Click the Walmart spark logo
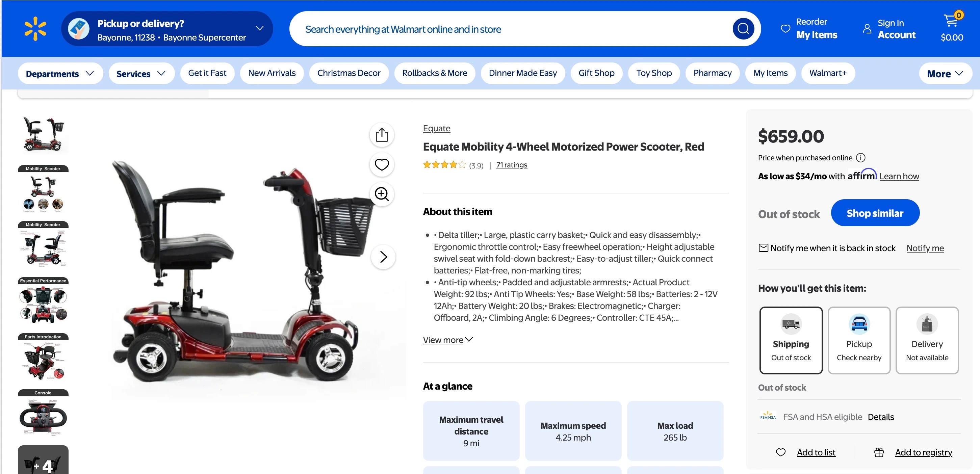980x474 pixels. (x=35, y=29)
